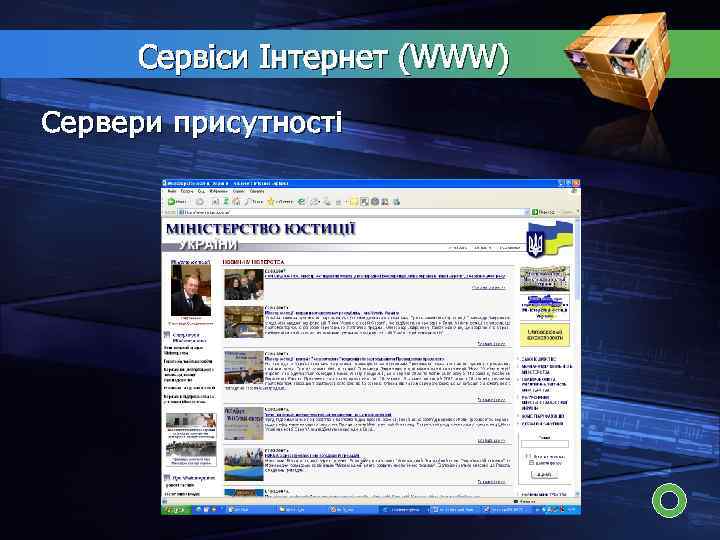
Task: Click the system tray clock area
Action: click(x=572, y=510)
